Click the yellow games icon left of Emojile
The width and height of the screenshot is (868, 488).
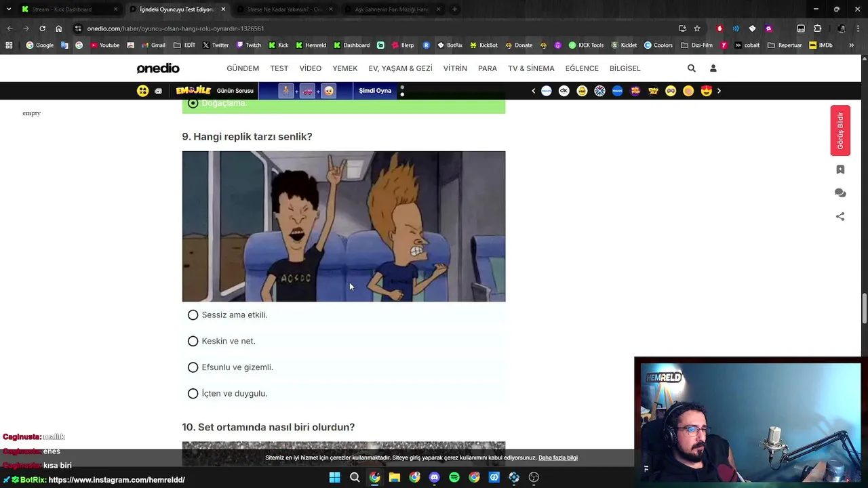click(x=142, y=91)
